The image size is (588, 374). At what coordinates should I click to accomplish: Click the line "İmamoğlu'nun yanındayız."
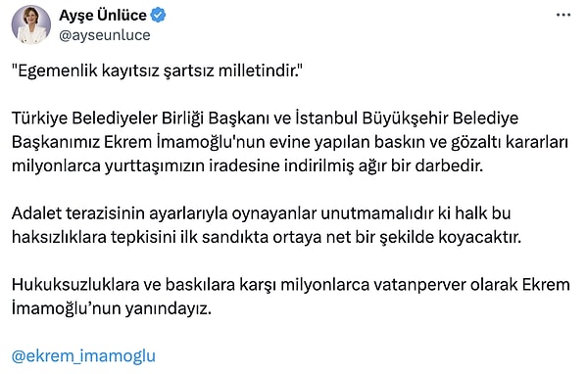point(112,309)
